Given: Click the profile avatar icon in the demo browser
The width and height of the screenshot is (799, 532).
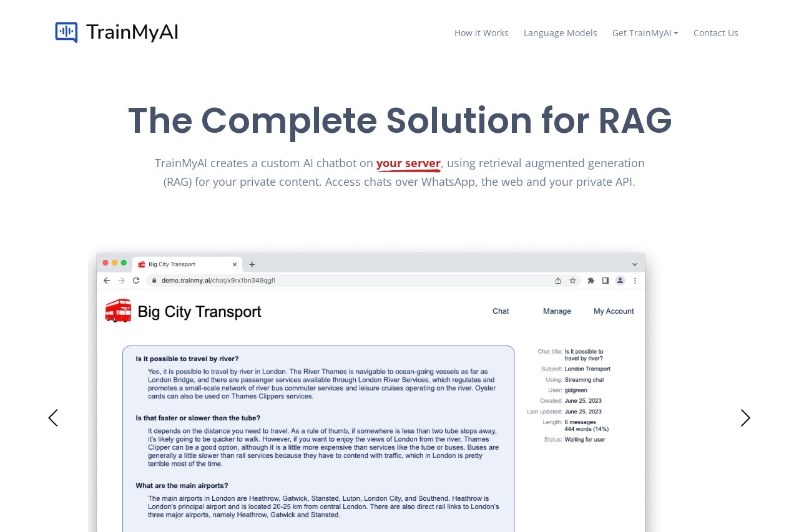Looking at the screenshot, I should [x=620, y=281].
